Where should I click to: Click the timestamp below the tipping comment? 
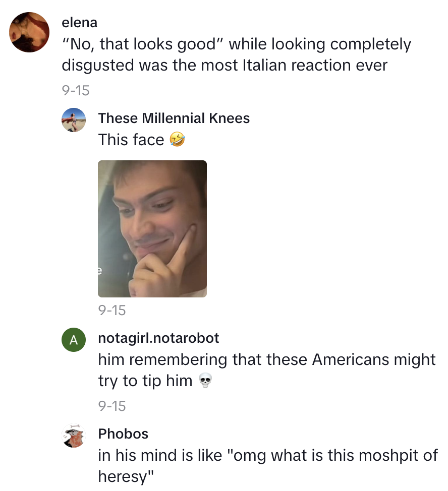click(113, 406)
